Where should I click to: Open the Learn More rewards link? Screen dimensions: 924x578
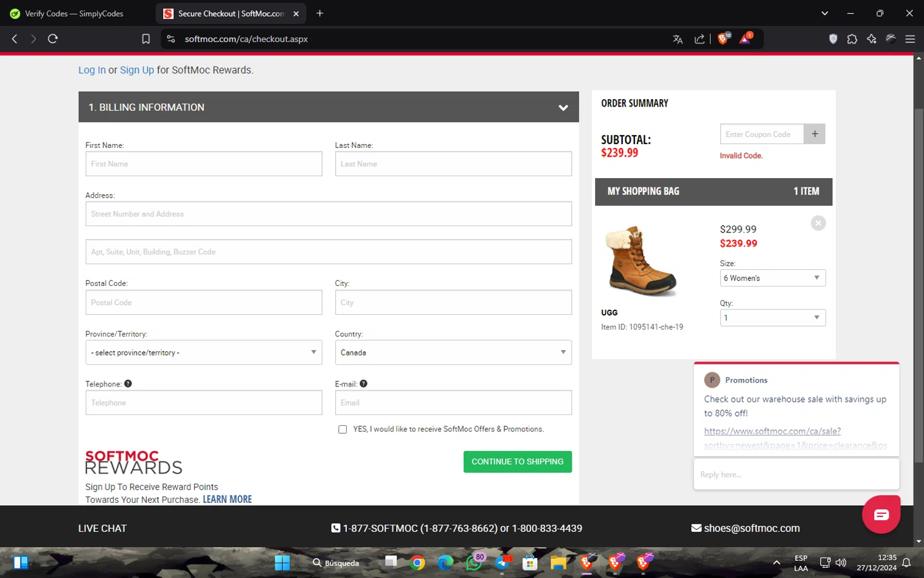[x=227, y=499]
